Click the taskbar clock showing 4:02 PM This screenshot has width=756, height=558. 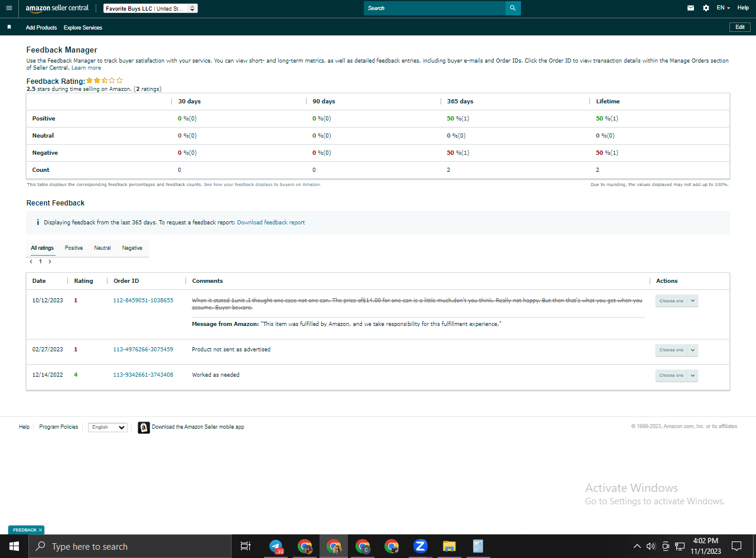pyautogui.click(x=705, y=546)
